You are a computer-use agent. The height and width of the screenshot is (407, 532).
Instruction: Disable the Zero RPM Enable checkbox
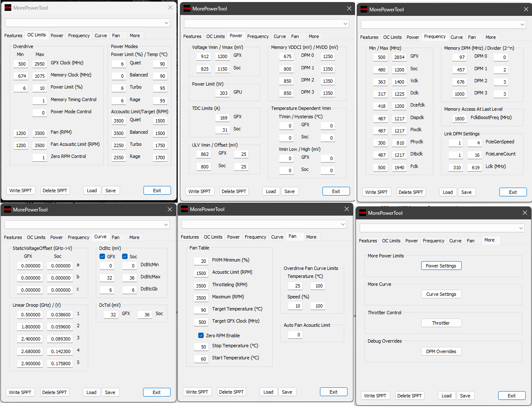point(201,336)
